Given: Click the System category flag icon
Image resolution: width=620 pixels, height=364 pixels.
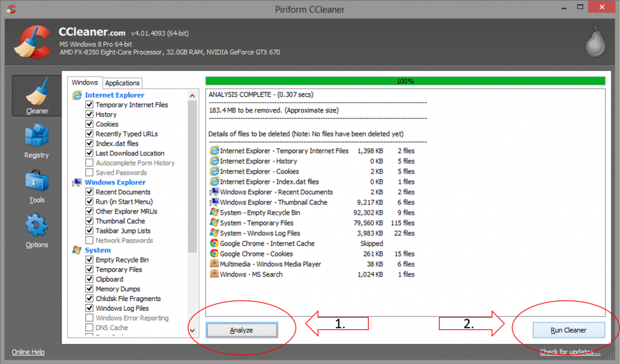Looking at the screenshot, I should (x=77, y=250).
